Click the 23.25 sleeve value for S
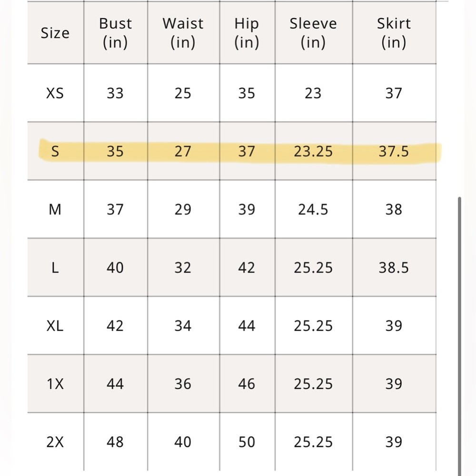This screenshot has width=476, height=476. (x=313, y=151)
